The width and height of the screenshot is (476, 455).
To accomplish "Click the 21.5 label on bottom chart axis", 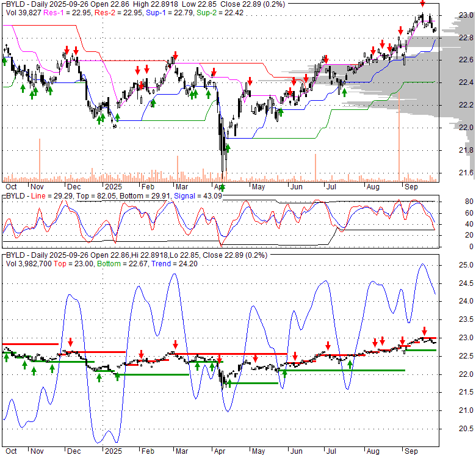I will [x=466, y=392].
